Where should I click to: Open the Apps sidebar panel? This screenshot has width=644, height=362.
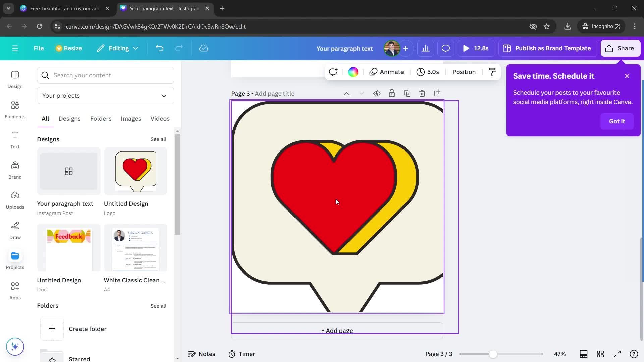[15, 291]
